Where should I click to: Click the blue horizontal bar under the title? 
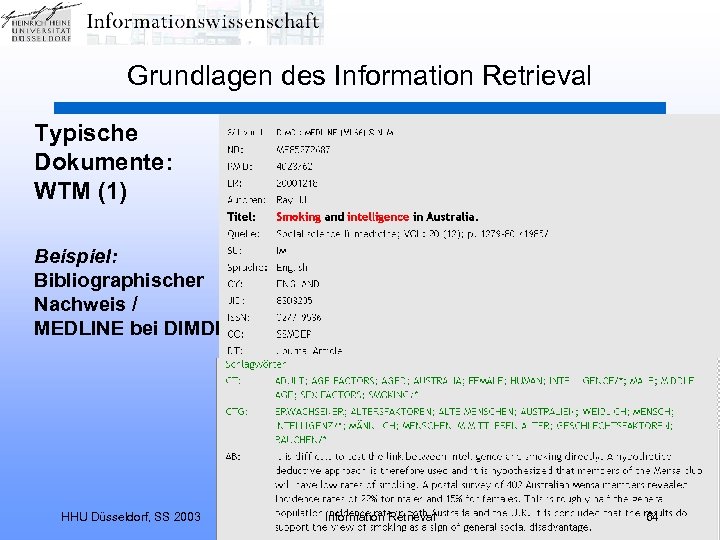coord(360,108)
